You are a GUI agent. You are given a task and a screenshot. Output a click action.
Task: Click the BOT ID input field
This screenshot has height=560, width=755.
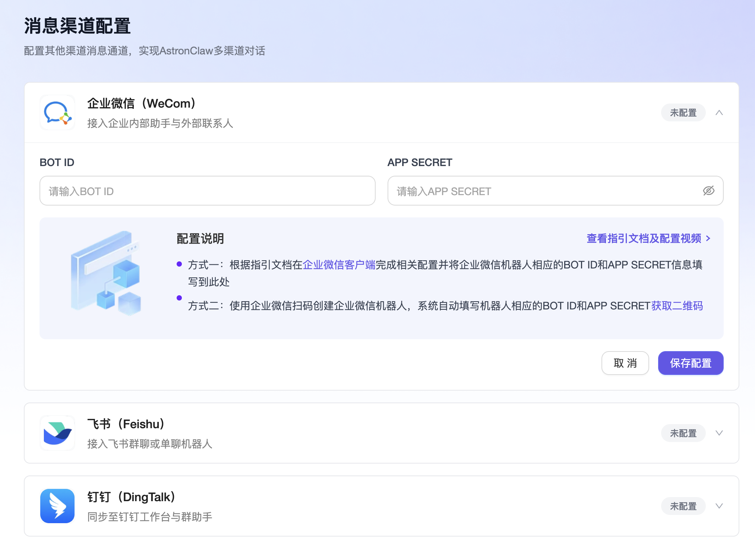pos(207,191)
